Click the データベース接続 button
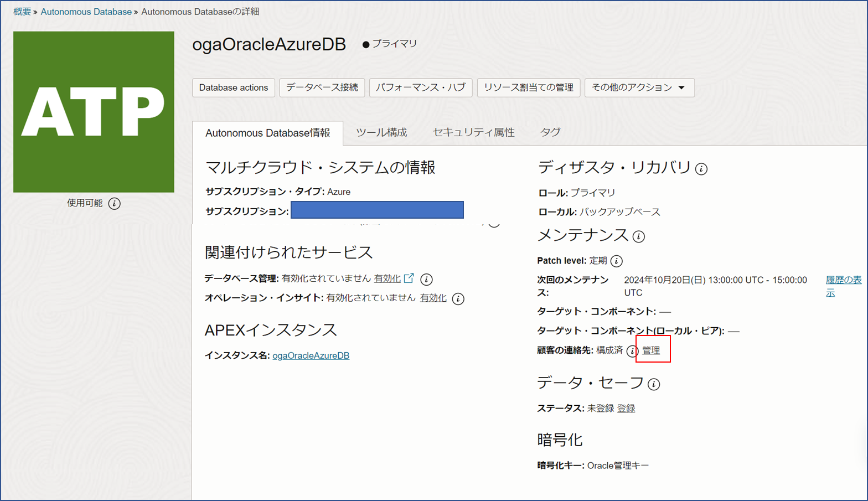 coord(322,87)
